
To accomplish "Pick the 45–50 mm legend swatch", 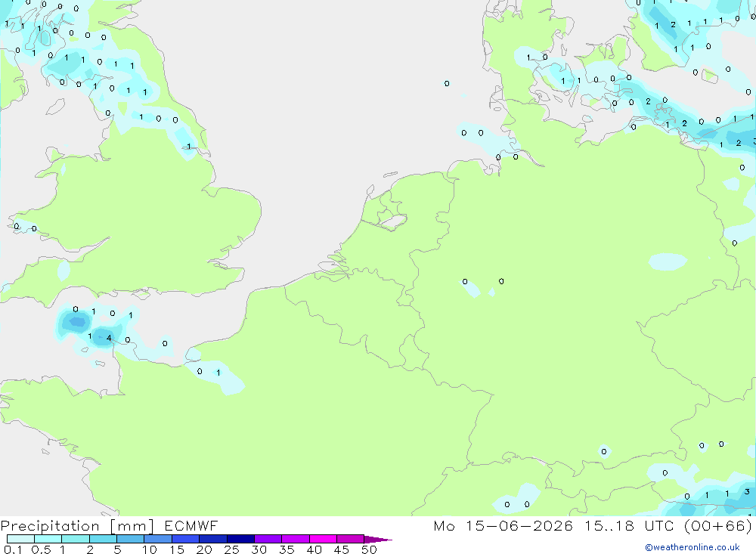I will click(x=351, y=539).
